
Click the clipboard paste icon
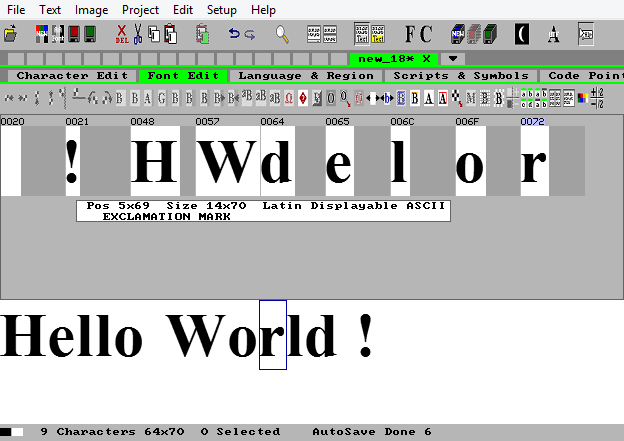pos(170,34)
